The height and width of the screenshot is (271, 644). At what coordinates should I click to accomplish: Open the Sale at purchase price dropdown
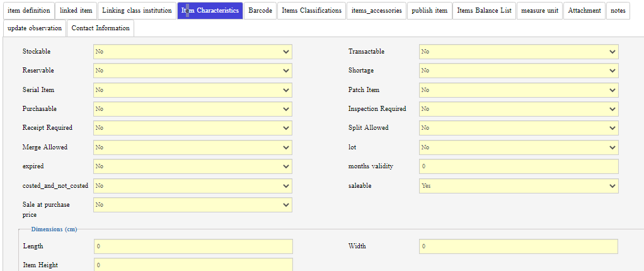tap(192, 205)
